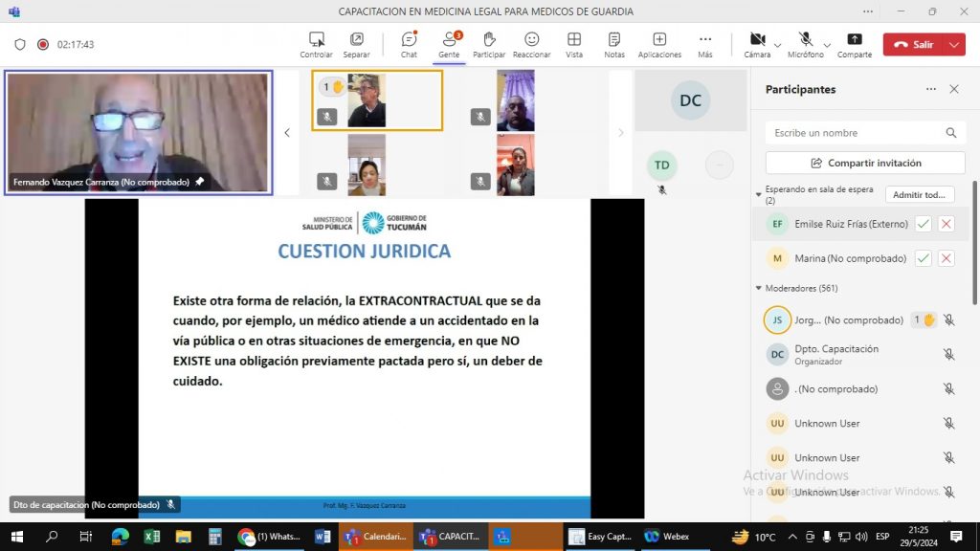This screenshot has height=551, width=980.
Task: Select Fernando Vazquez Carranza video tile
Action: pyautogui.click(x=138, y=132)
